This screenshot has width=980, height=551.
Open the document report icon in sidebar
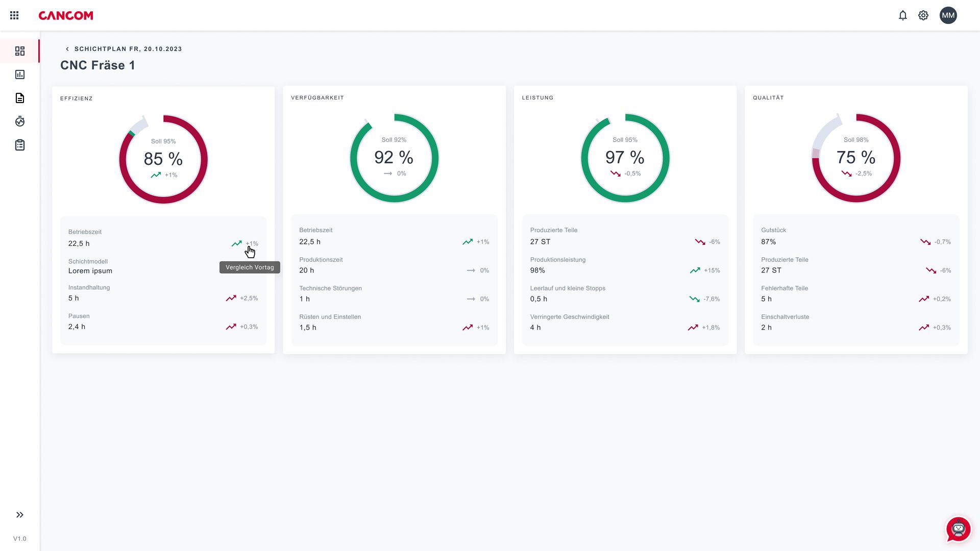click(x=20, y=98)
